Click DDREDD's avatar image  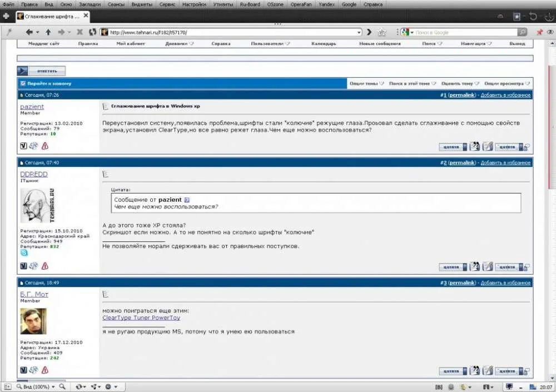pos(38,206)
